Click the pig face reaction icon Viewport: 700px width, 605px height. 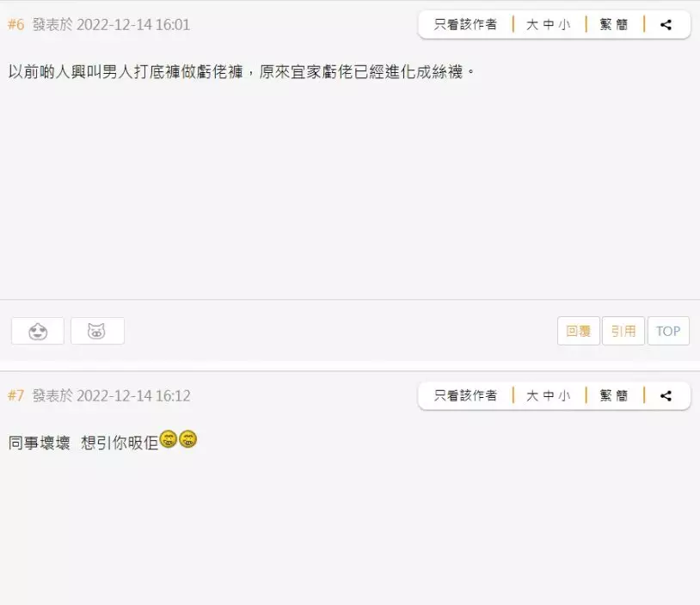[97, 331]
